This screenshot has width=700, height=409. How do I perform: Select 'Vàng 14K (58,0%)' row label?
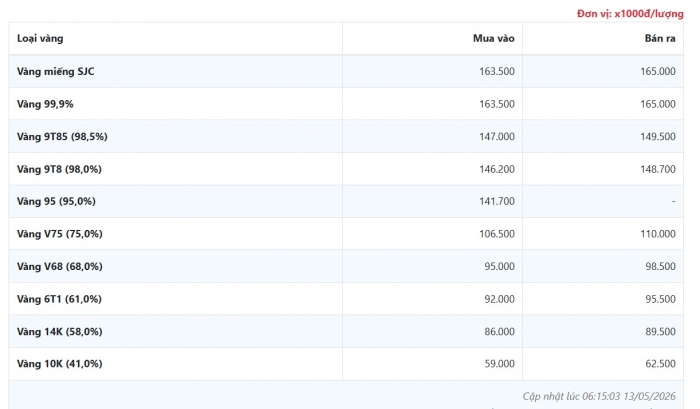pos(60,332)
